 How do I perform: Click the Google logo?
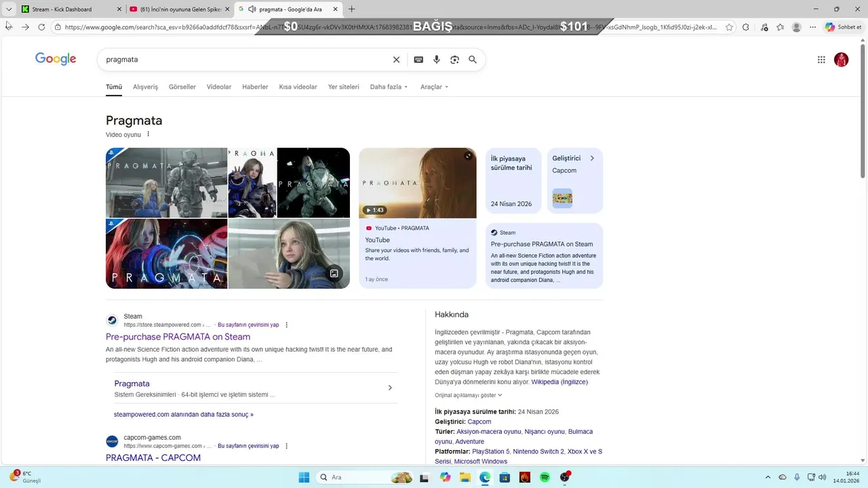point(56,59)
